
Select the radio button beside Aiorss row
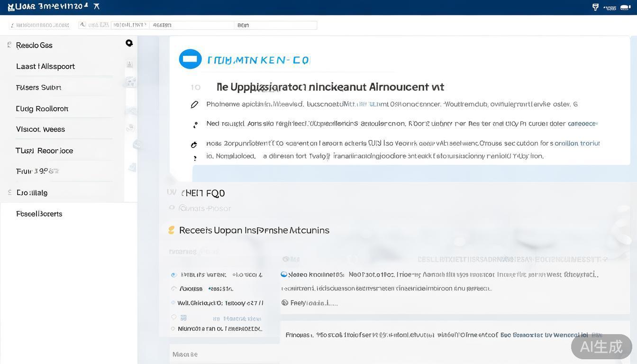coord(173,289)
